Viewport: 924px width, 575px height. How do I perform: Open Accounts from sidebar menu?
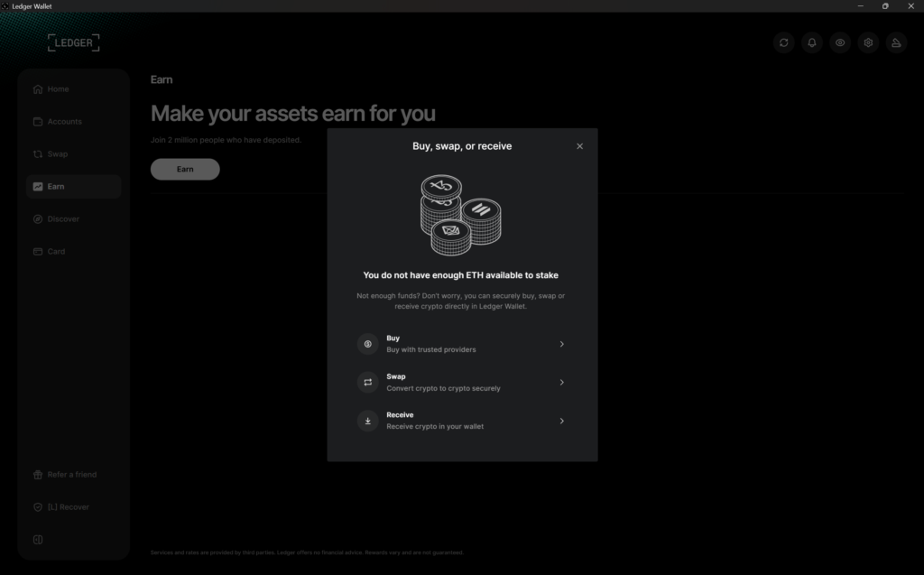(x=65, y=122)
